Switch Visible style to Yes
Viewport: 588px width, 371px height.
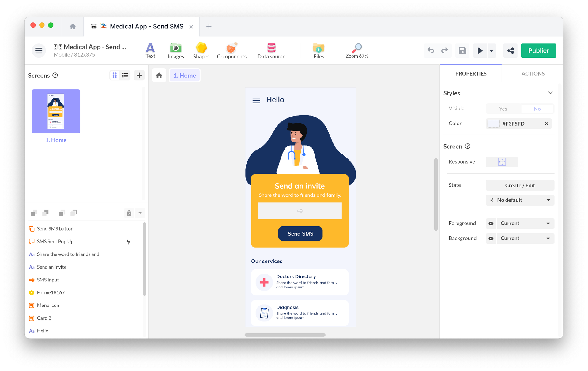pyautogui.click(x=503, y=109)
